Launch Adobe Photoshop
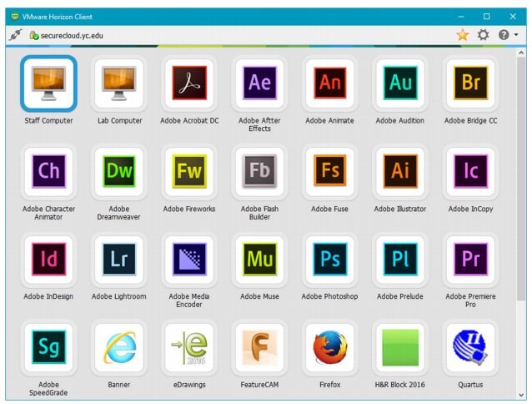This screenshot has width=532, height=404. point(330,260)
